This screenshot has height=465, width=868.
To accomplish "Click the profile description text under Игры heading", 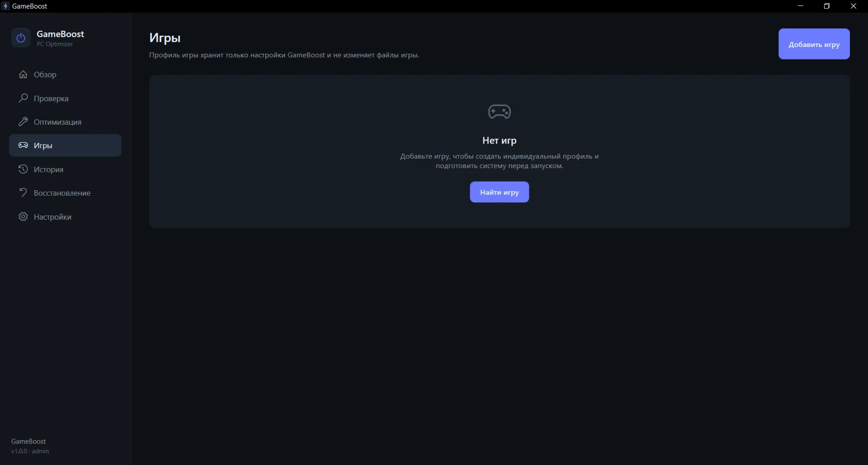I will pos(284,55).
